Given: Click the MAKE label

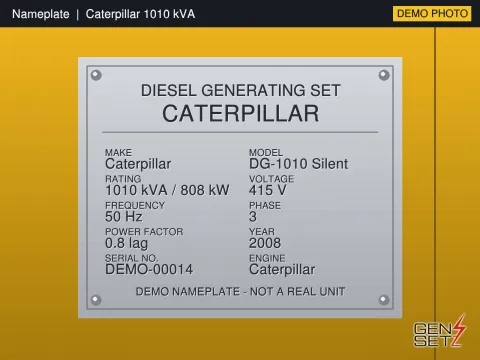Looking at the screenshot, I should (x=119, y=152).
